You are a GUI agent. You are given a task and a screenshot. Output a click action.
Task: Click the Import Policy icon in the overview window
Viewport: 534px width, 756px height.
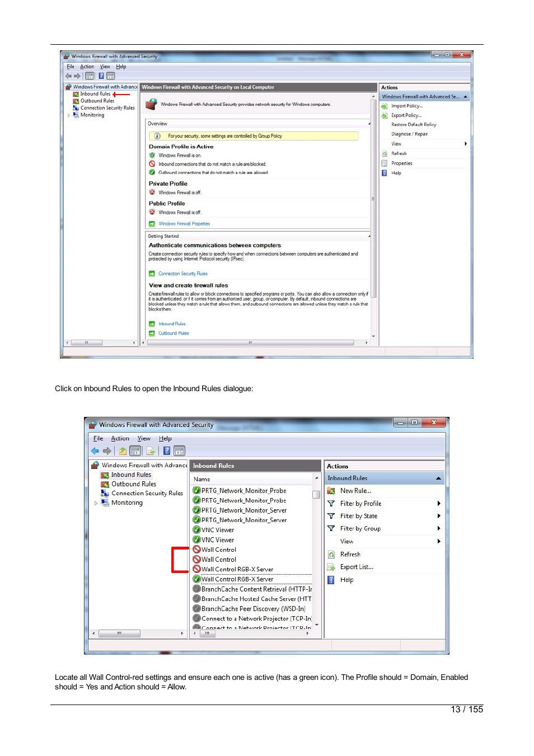[385, 106]
